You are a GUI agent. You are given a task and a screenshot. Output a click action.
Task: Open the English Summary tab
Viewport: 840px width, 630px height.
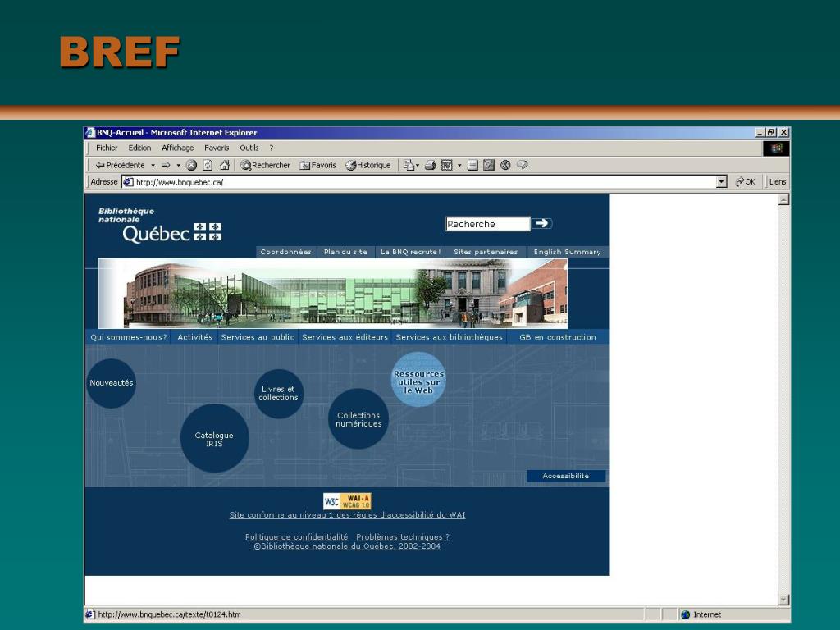pyautogui.click(x=568, y=252)
